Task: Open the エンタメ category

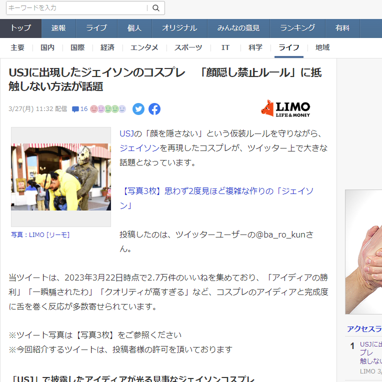Action: (144, 48)
